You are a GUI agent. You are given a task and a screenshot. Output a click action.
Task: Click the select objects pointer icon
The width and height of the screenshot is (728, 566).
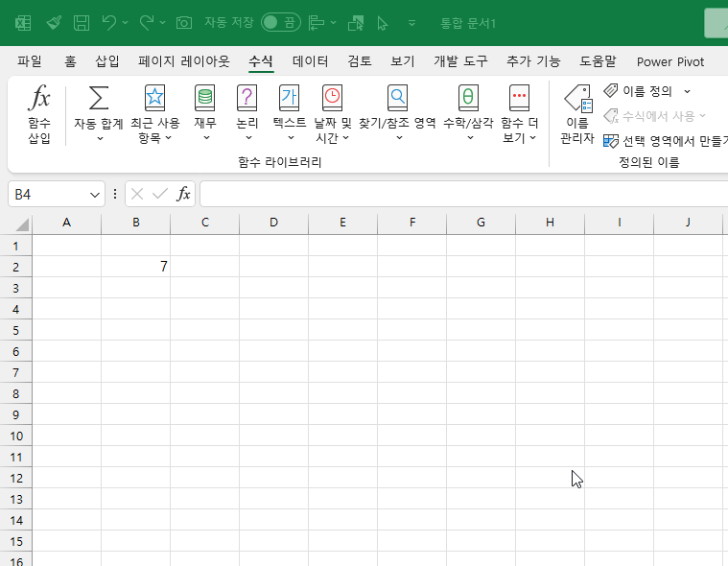[382, 23]
